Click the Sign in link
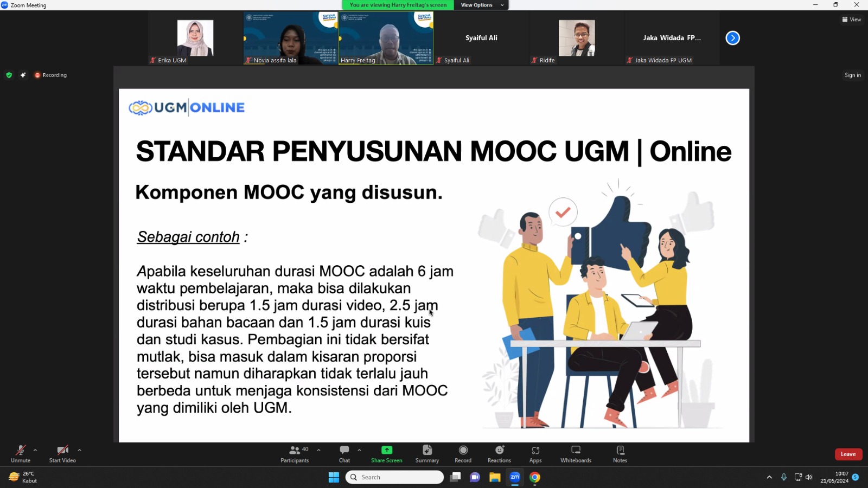This screenshot has height=488, width=868. coord(852,75)
